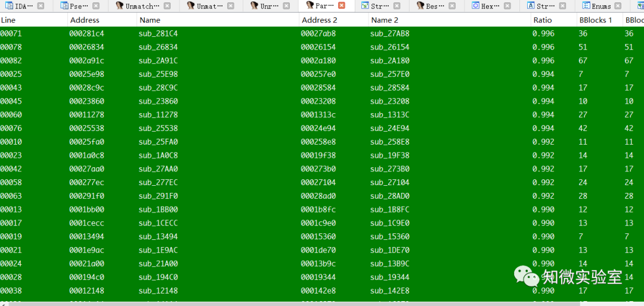Select the row for sub_281C4

(322, 33)
